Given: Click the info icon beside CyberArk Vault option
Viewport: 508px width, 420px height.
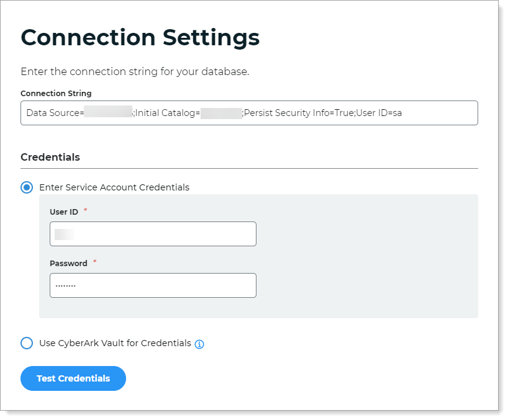Looking at the screenshot, I should (199, 344).
